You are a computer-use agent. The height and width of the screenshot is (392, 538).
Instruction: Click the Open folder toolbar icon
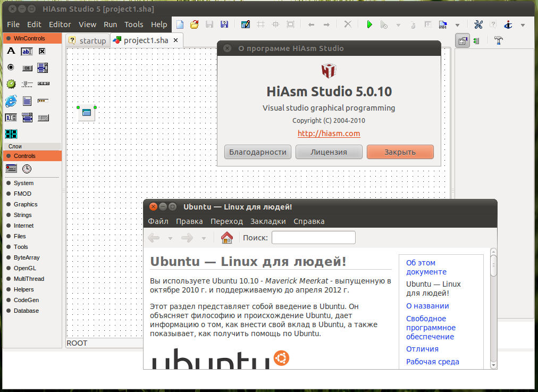click(195, 24)
